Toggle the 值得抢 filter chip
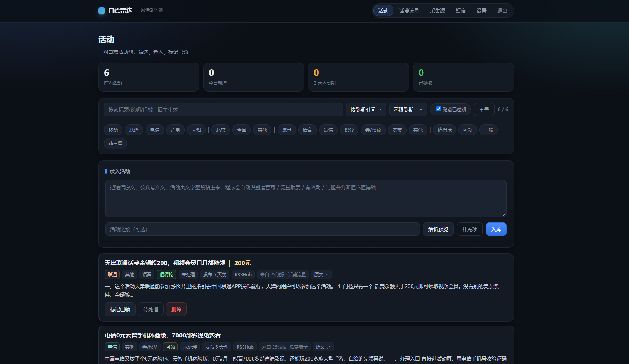The height and width of the screenshot is (364, 629). click(x=445, y=130)
